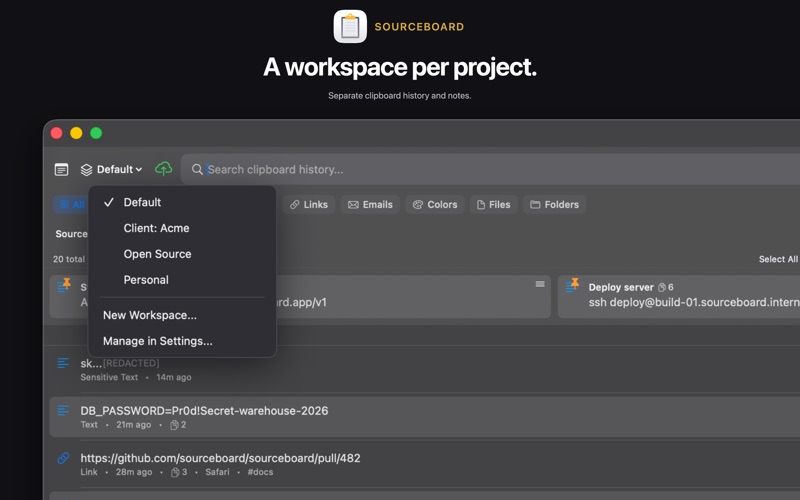The width and height of the screenshot is (800, 500).
Task: Switch to Personal workspace
Action: [182, 280]
